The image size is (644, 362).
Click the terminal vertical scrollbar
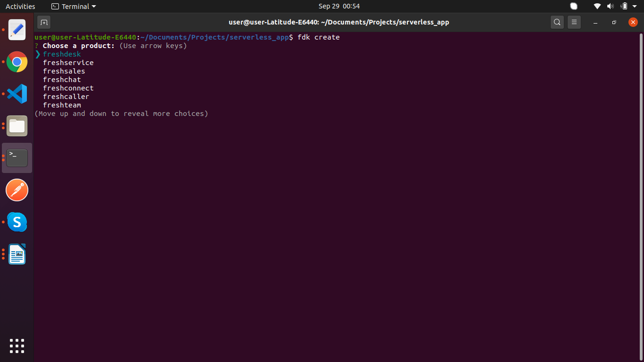(641, 197)
